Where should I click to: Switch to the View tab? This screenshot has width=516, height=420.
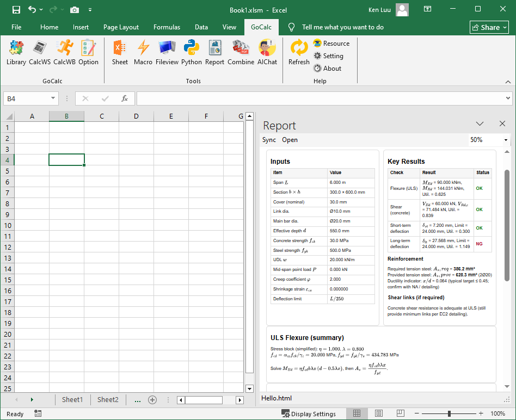[x=229, y=27]
